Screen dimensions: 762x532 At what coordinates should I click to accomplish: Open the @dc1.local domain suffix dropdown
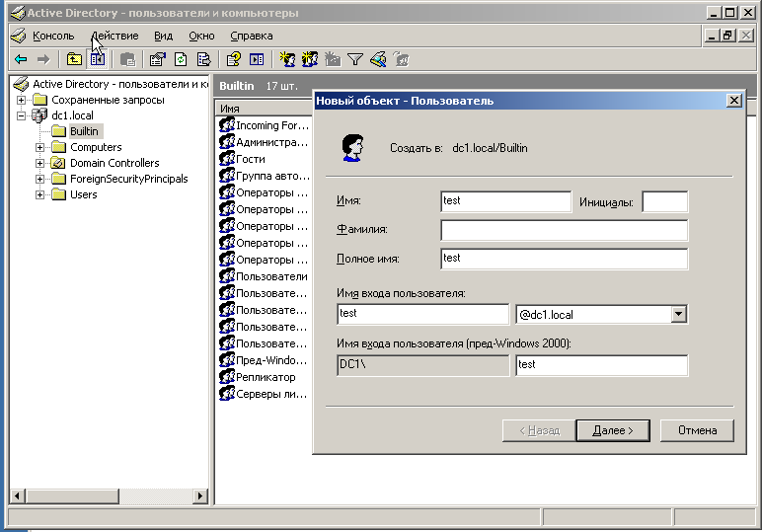[x=678, y=314]
